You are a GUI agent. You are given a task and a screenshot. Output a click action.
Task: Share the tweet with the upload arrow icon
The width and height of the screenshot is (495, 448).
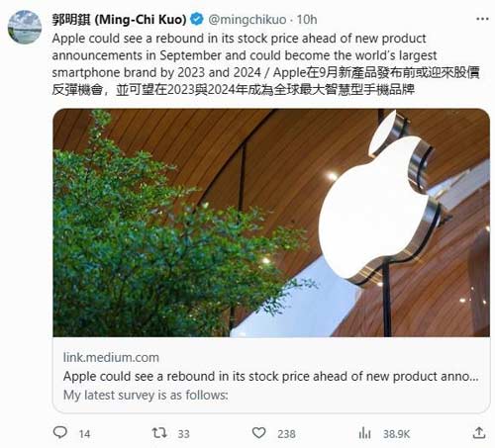click(479, 432)
